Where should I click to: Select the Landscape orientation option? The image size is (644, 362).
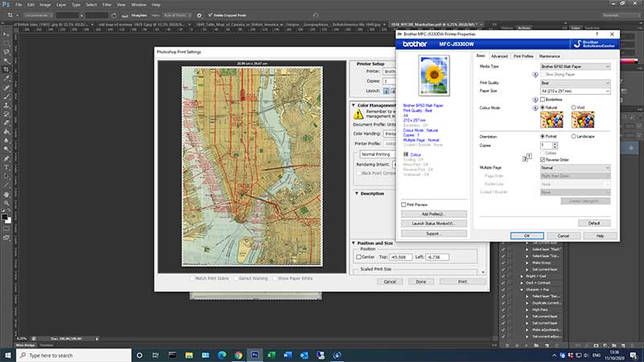coord(575,137)
